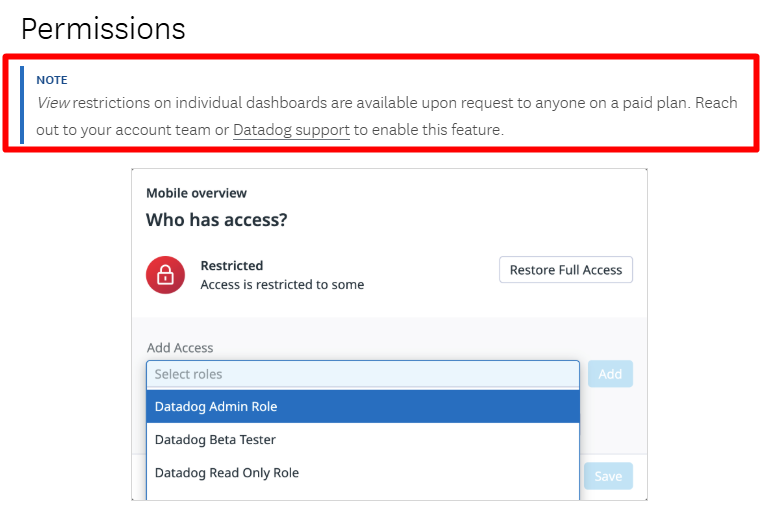Screen dimensions: 765x508
Task: Click the Add button next to roles
Action: (610, 374)
